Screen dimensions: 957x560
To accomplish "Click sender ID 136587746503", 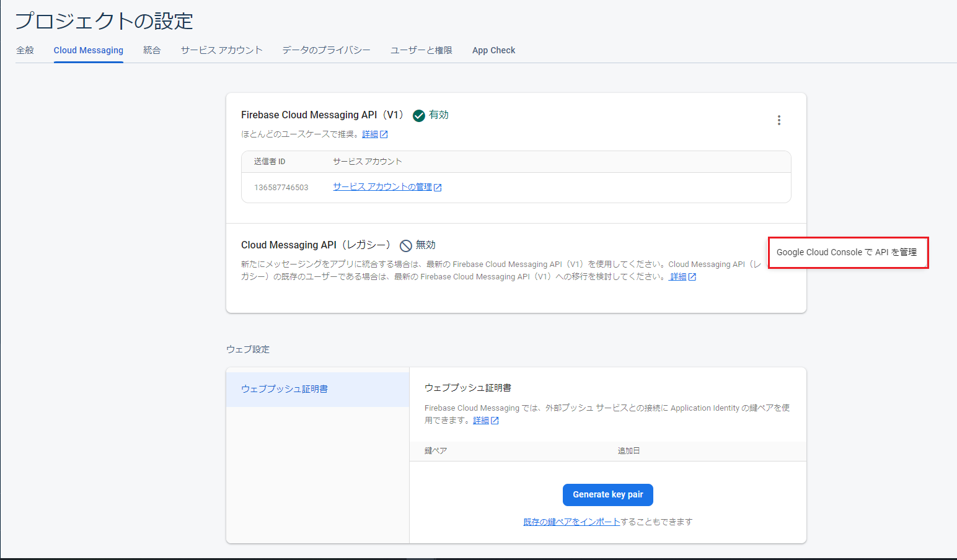I will click(281, 188).
